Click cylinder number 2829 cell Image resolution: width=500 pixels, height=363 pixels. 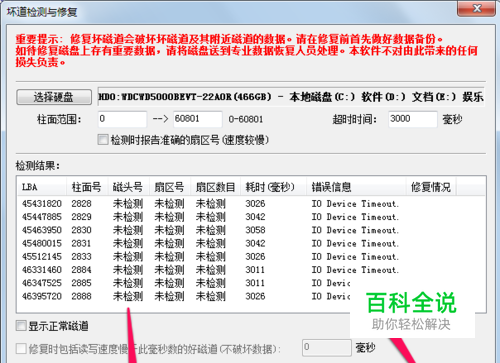[x=81, y=217]
